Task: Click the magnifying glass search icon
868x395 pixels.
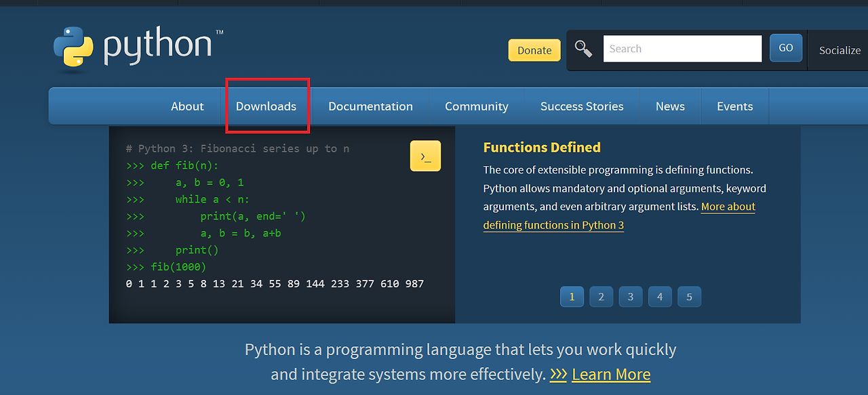Action: tap(583, 49)
